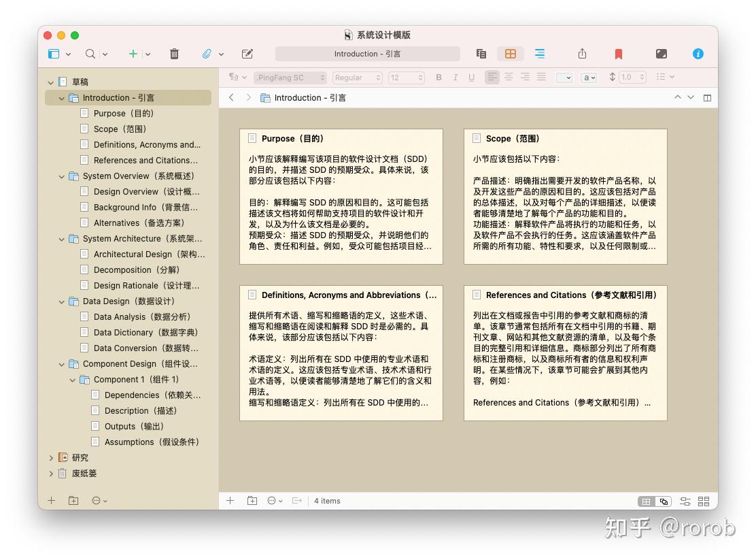
Task: Switch to Scrivenings view mode icon
Action: point(481,54)
